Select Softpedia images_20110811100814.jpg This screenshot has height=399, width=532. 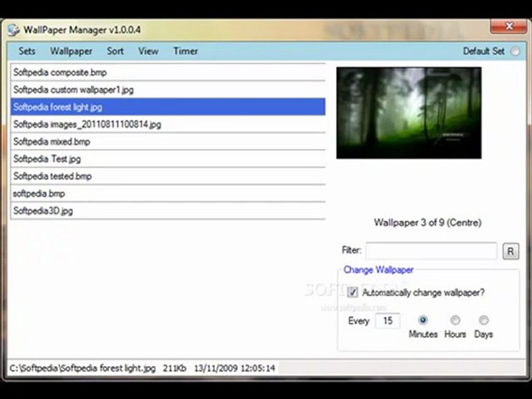point(168,124)
